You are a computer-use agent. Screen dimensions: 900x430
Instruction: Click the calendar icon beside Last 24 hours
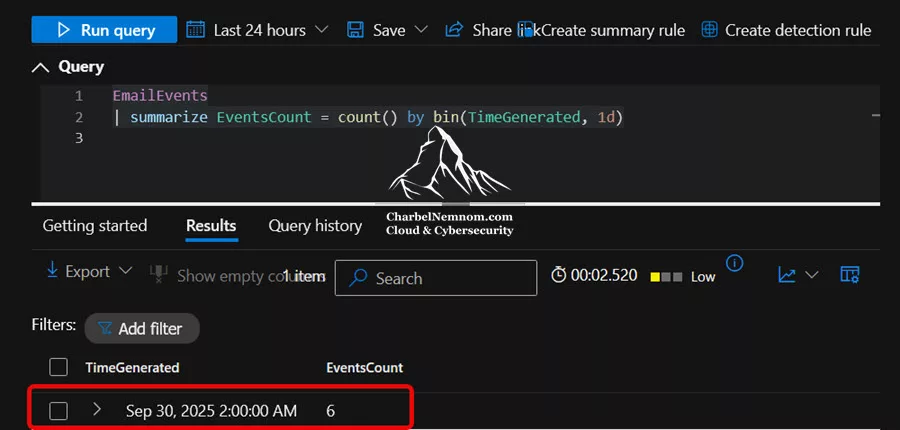tap(196, 30)
